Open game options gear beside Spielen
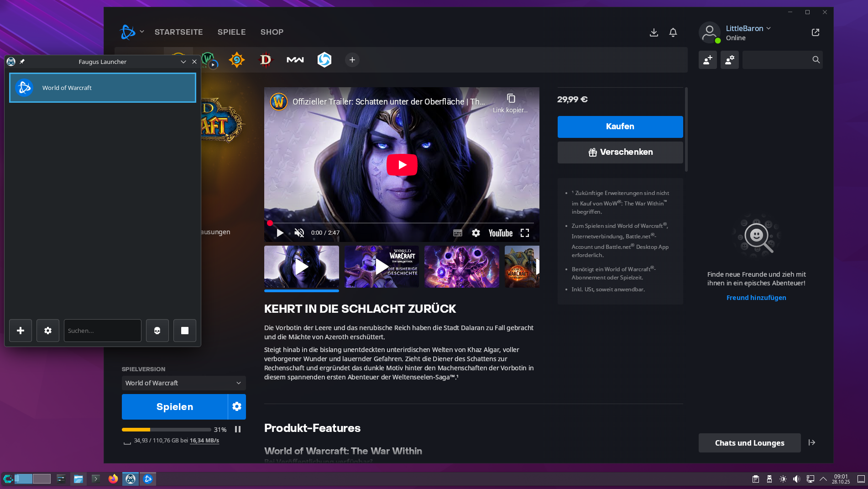The width and height of the screenshot is (868, 489). pyautogui.click(x=236, y=406)
